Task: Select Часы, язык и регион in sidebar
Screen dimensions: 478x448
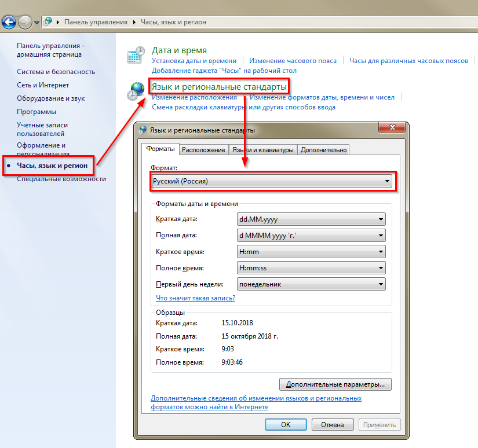Action: tap(52, 166)
